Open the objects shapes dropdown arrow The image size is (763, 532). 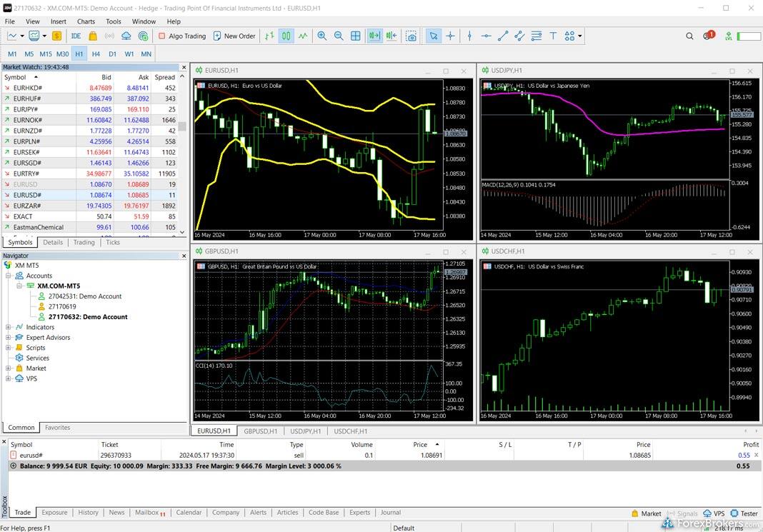[580, 36]
